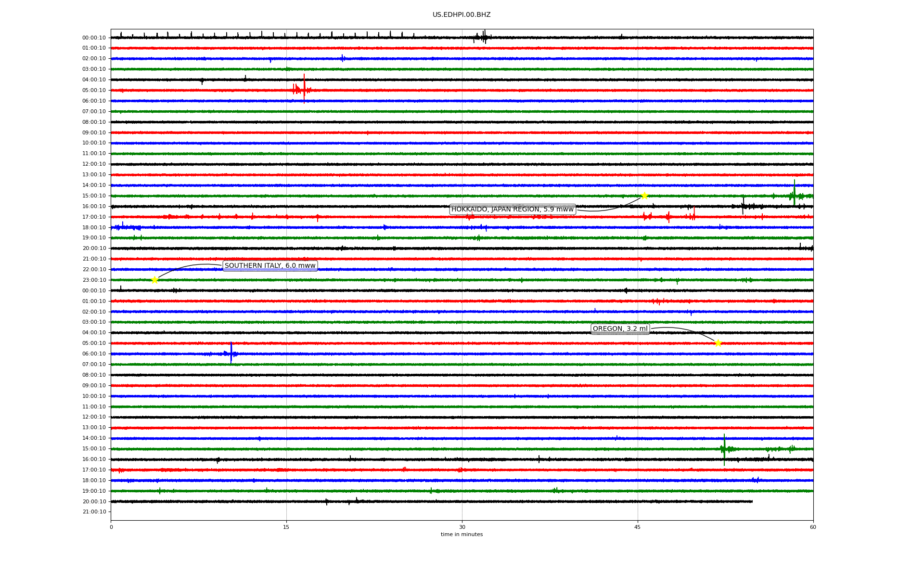Screen dimensions: 924x578
Task: Click the green spike on the second 15:00:10 trace
Action: (724, 449)
